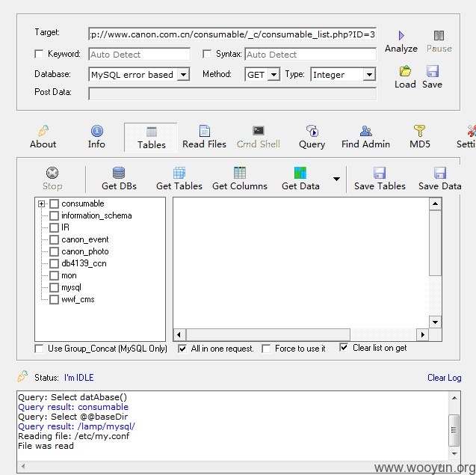This screenshot has height=475, width=476.
Task: Click Save Data icon
Action: [x=440, y=173]
